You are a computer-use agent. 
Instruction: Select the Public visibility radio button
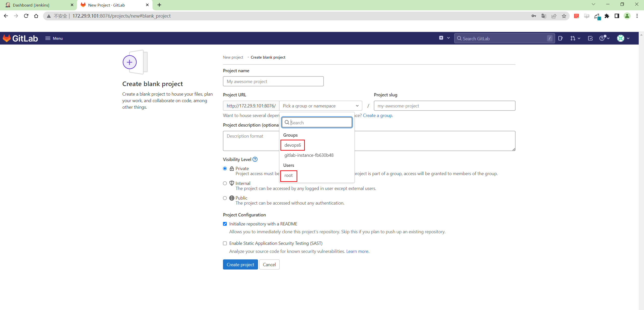coord(225,198)
